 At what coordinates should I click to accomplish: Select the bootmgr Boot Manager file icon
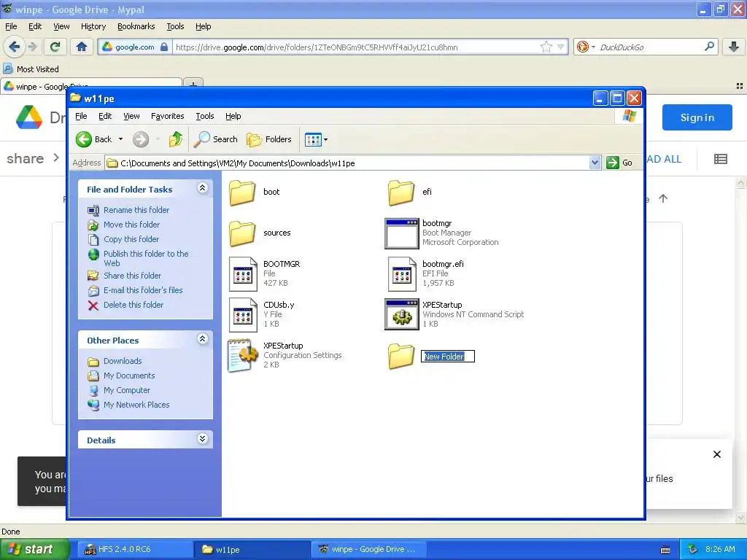pyautogui.click(x=402, y=233)
